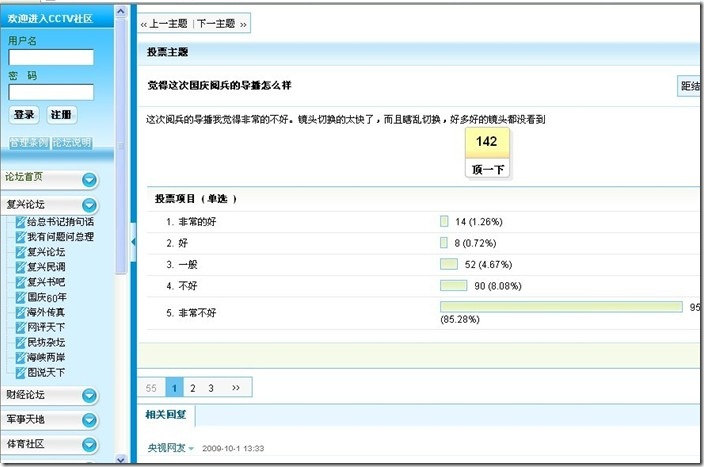Screen dimensions: 704x467
Task: Click the icon beside 民坊杂坛
Action: [x=20, y=343]
